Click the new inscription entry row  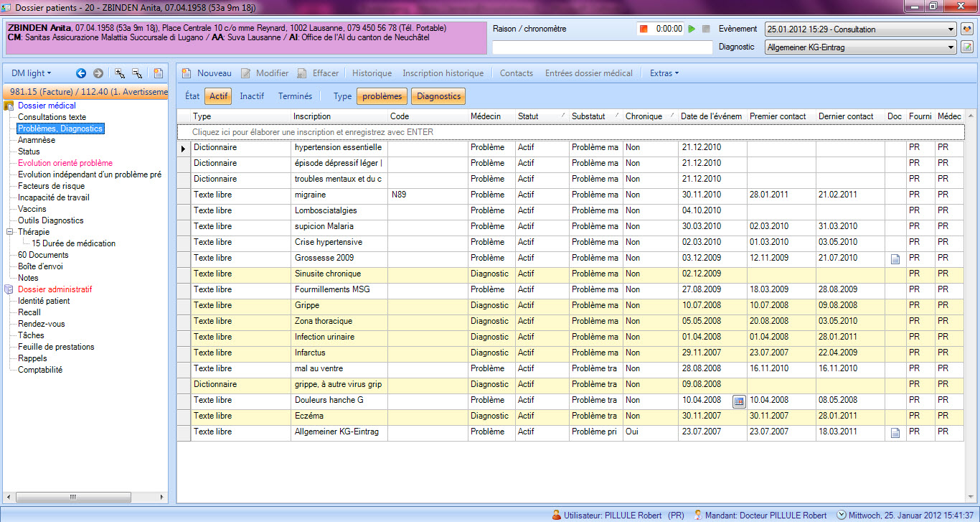[x=570, y=132]
